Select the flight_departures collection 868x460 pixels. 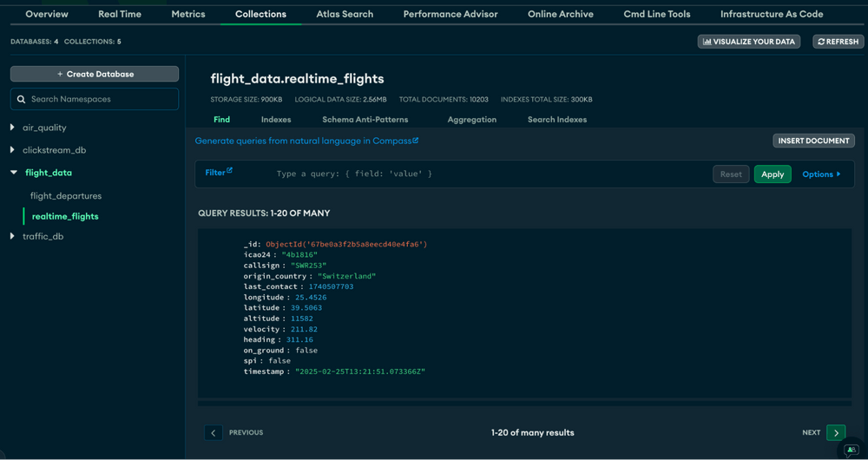tap(66, 196)
